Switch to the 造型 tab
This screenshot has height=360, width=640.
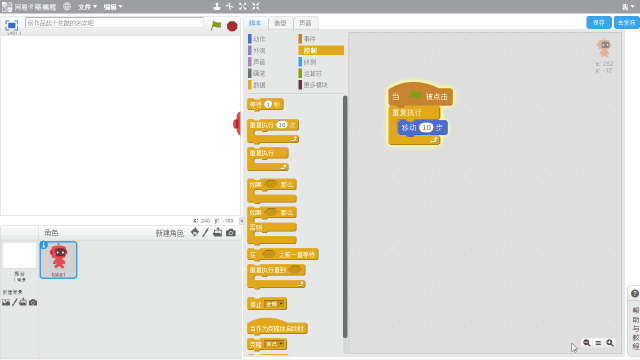(x=280, y=23)
